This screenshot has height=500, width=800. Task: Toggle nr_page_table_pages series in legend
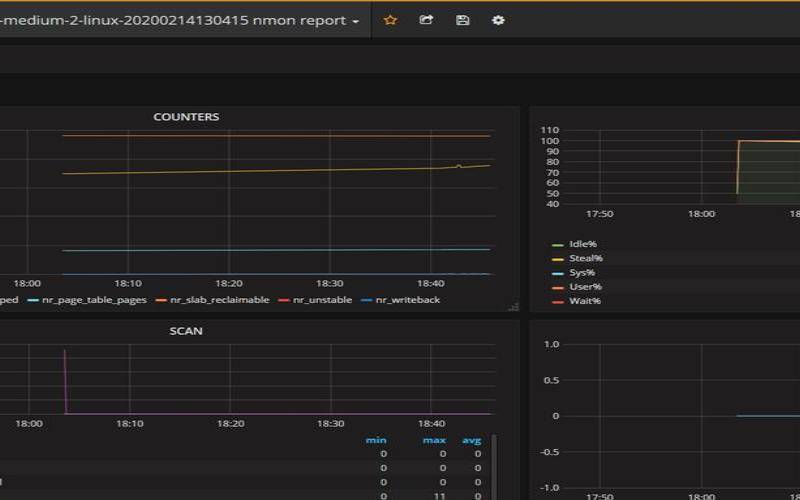pyautogui.click(x=94, y=300)
